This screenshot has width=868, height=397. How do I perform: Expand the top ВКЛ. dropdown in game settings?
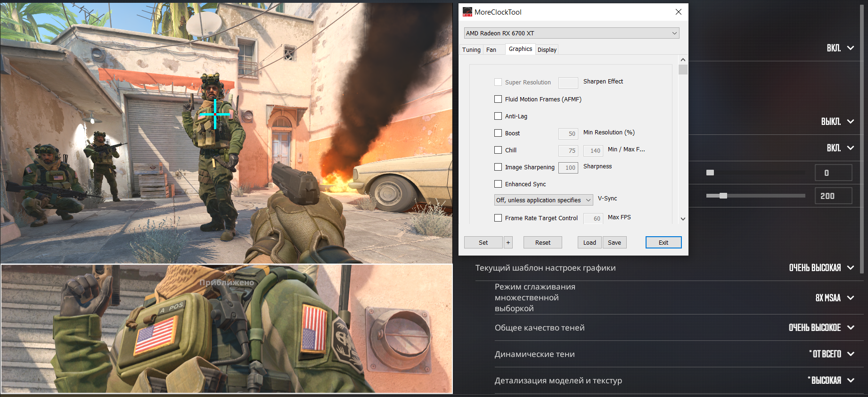pos(840,48)
